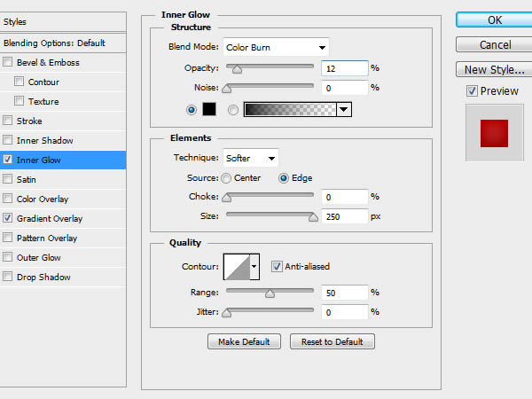
Task: Select the gradient radio button
Action: click(x=232, y=110)
